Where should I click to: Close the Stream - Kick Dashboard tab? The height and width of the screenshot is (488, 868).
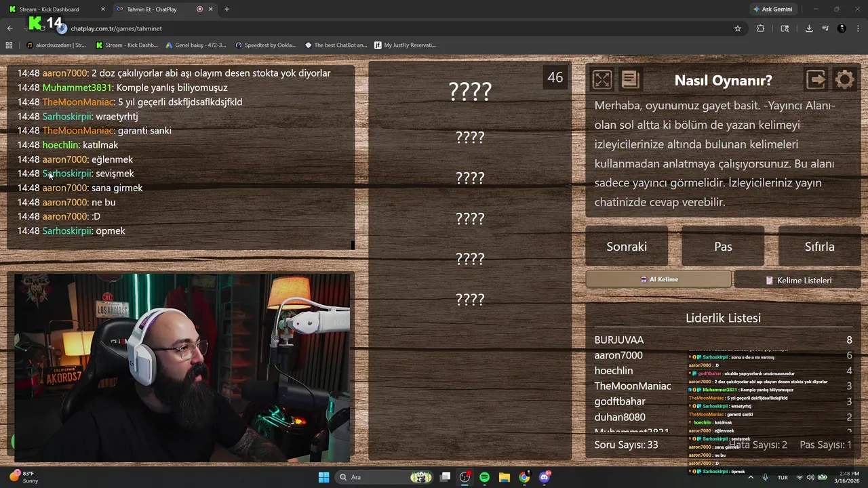[x=103, y=9]
